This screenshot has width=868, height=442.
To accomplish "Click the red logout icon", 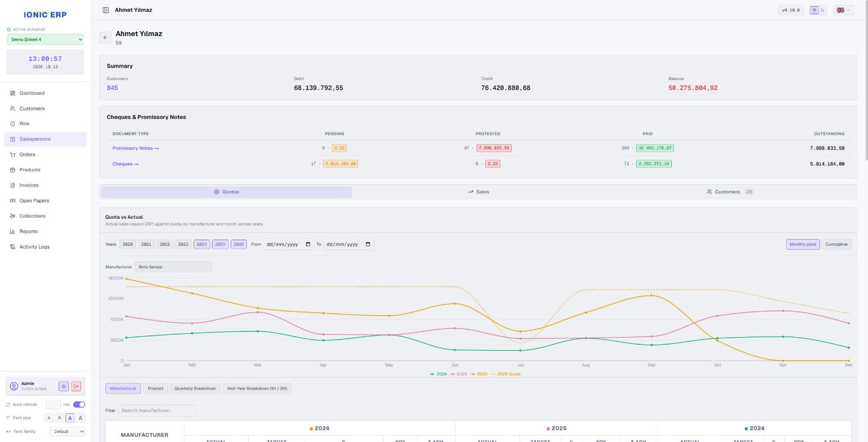I will [x=76, y=386].
